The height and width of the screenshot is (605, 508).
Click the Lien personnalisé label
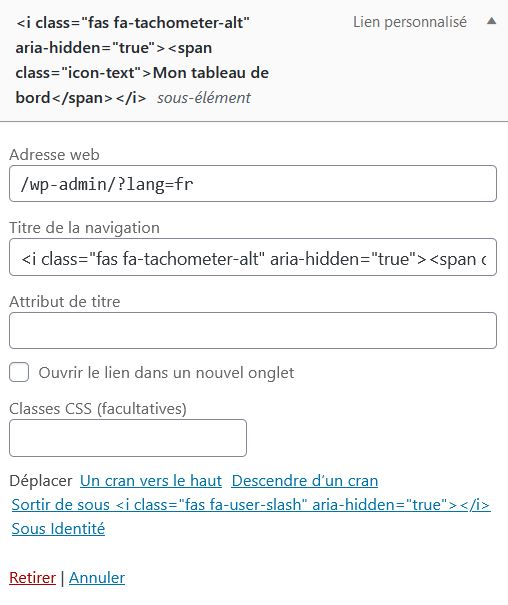click(x=410, y=22)
